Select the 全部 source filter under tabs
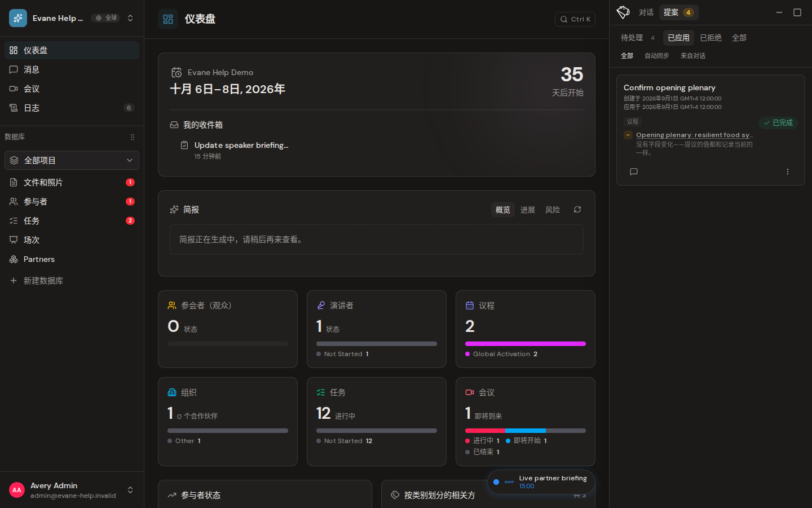812x508 pixels. (x=627, y=56)
